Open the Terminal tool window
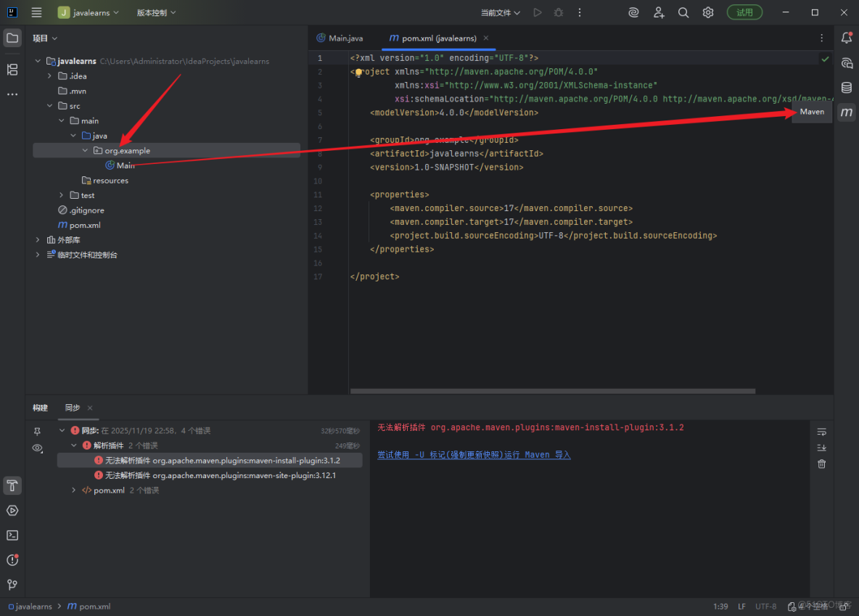 (x=12, y=535)
